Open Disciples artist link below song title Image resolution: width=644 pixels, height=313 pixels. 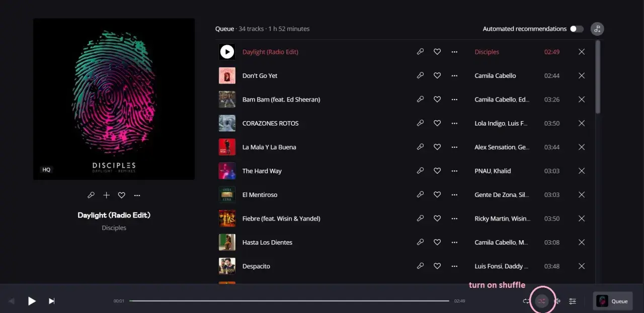point(114,228)
